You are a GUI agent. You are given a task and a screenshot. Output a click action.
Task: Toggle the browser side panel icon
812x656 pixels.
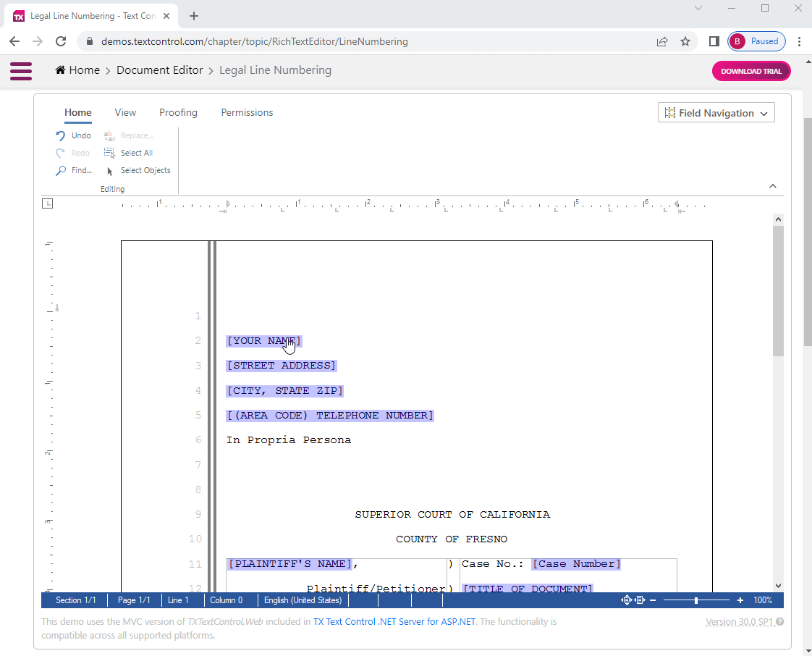click(714, 41)
